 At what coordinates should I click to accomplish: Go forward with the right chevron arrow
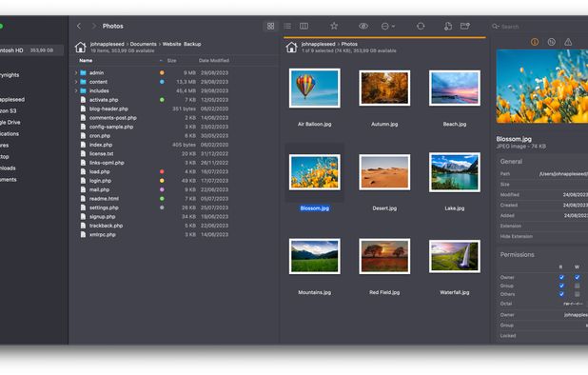(94, 26)
